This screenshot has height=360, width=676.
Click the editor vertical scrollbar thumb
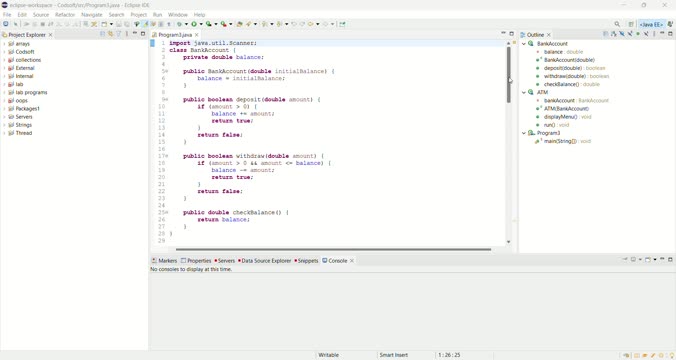(x=509, y=74)
